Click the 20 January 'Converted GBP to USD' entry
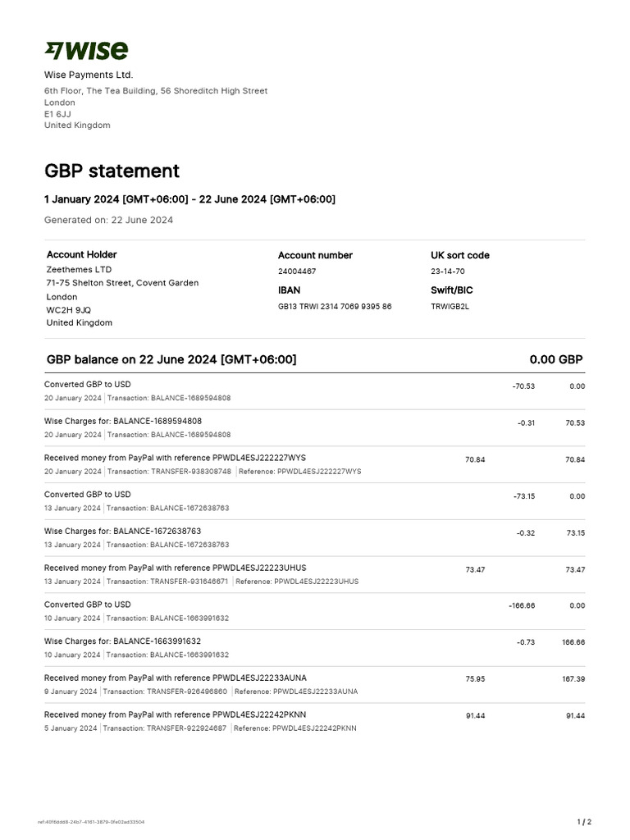 87,384
